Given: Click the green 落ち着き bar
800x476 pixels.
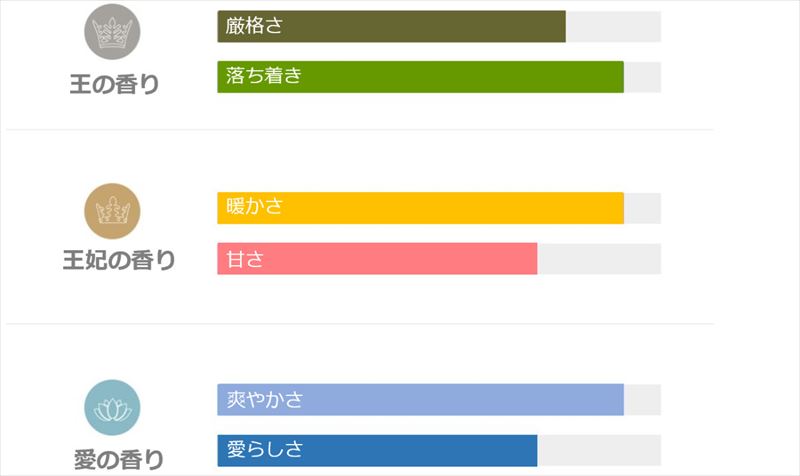Looking at the screenshot, I should pyautogui.click(x=420, y=77).
